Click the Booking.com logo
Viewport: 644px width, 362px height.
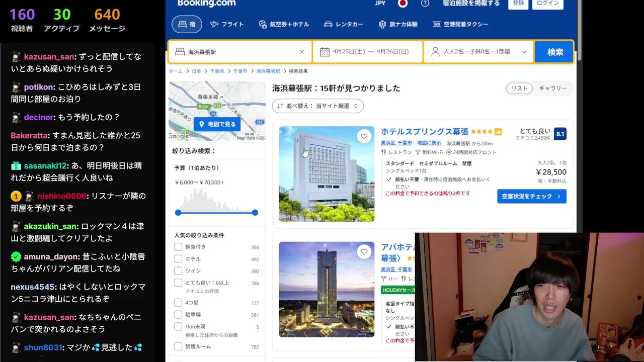click(206, 4)
